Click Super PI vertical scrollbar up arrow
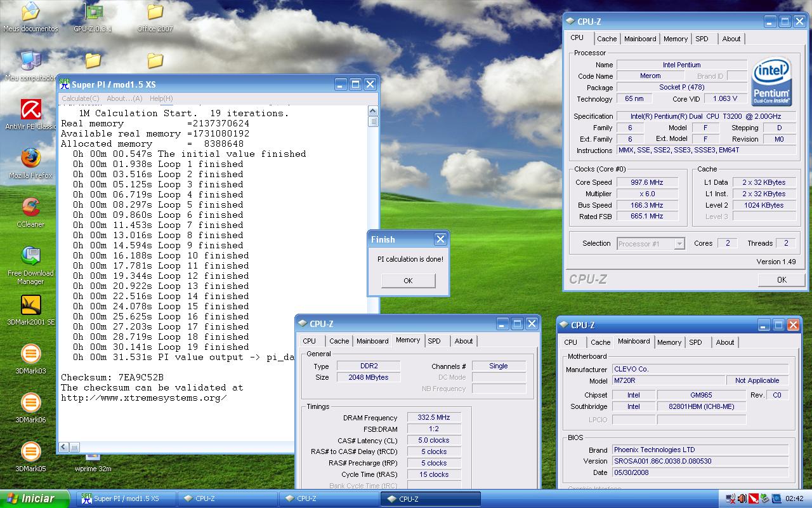The image size is (812, 508). pyautogui.click(x=373, y=111)
